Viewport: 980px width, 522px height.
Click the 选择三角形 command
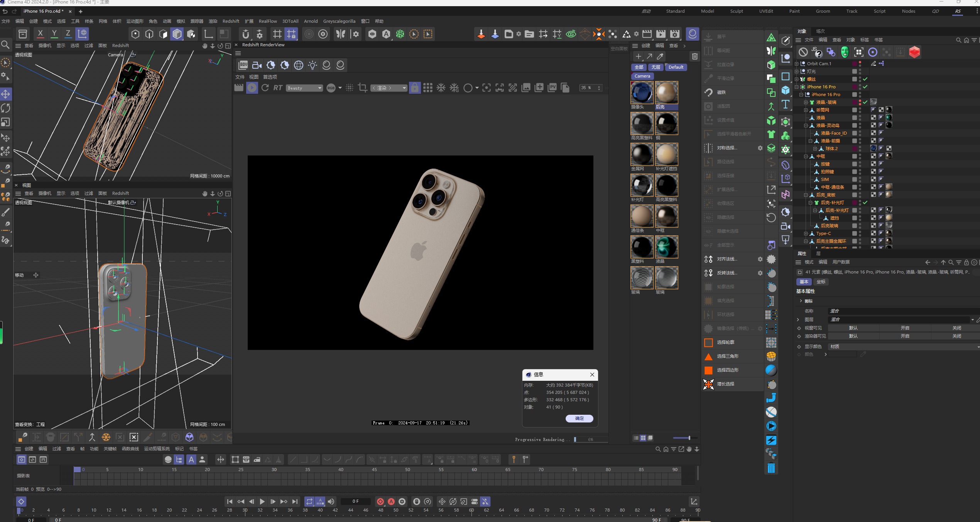[x=728, y=356]
